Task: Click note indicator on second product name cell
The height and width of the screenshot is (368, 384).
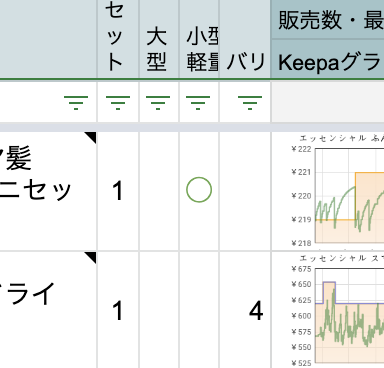Action: tap(92, 257)
